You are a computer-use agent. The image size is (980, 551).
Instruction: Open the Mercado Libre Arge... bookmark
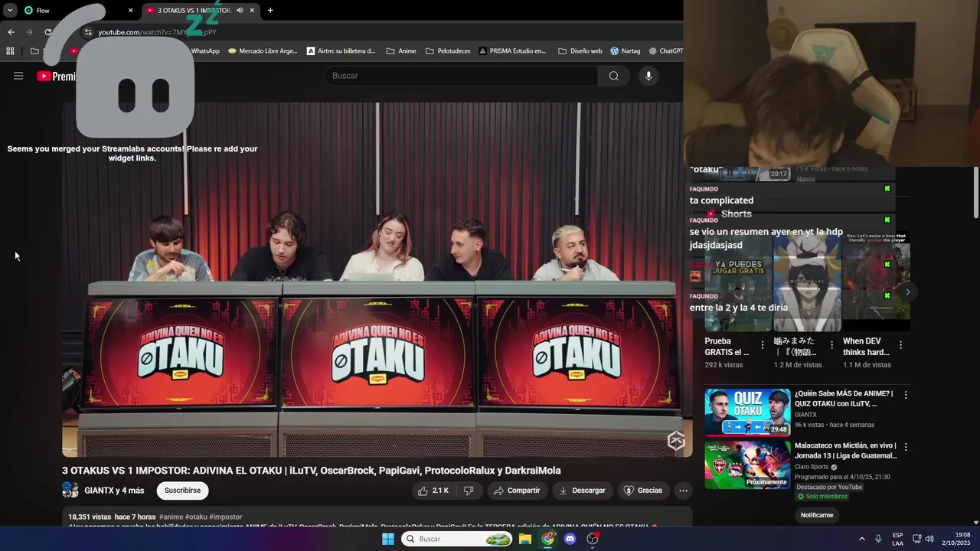(263, 51)
